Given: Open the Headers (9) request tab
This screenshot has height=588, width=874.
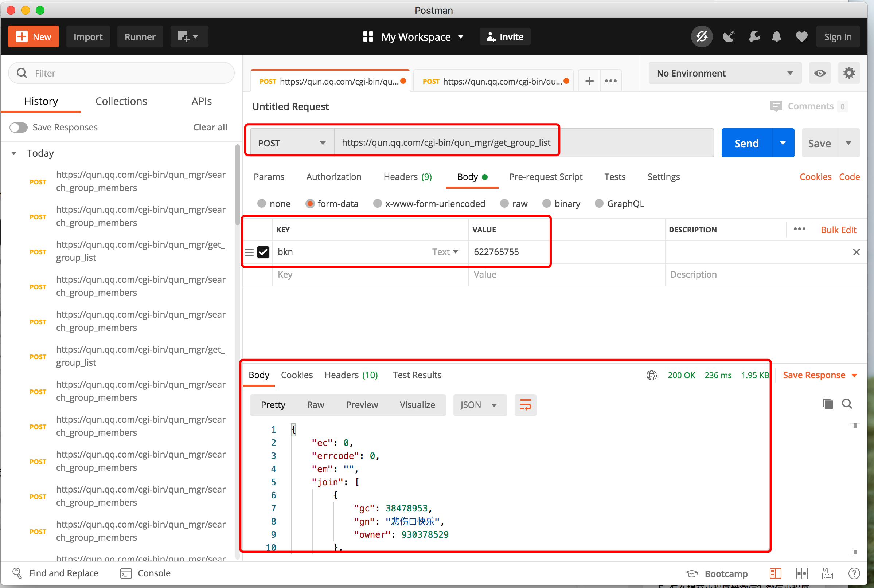Looking at the screenshot, I should (x=407, y=177).
